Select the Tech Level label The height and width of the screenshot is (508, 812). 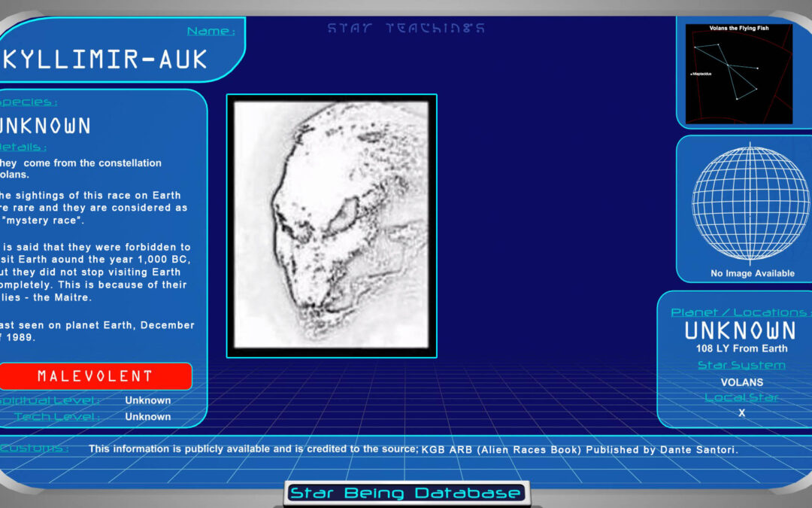[x=56, y=416]
